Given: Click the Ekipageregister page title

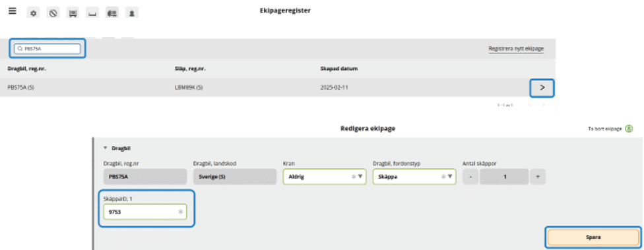Looking at the screenshot, I should 285,11.
